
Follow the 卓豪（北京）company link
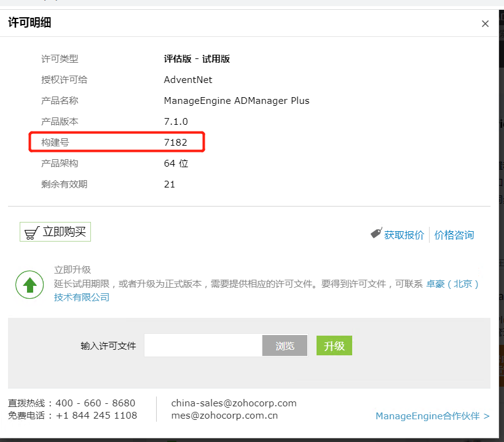pos(452,284)
